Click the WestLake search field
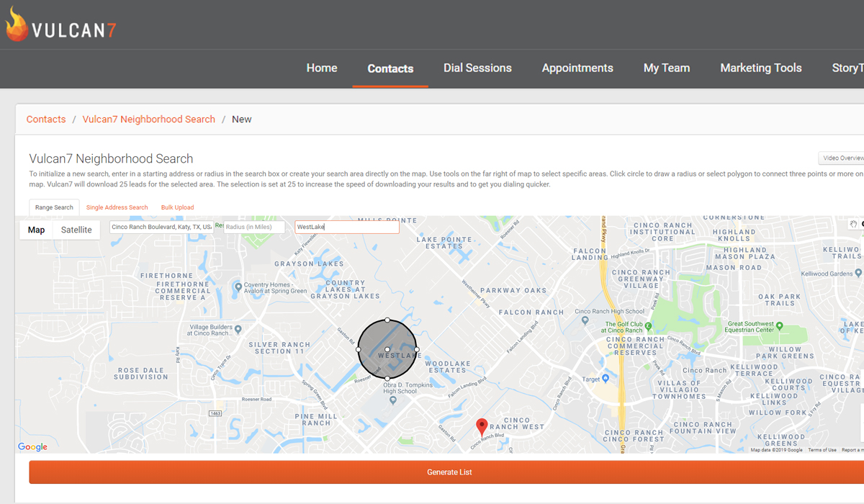The height and width of the screenshot is (504, 864). (347, 227)
